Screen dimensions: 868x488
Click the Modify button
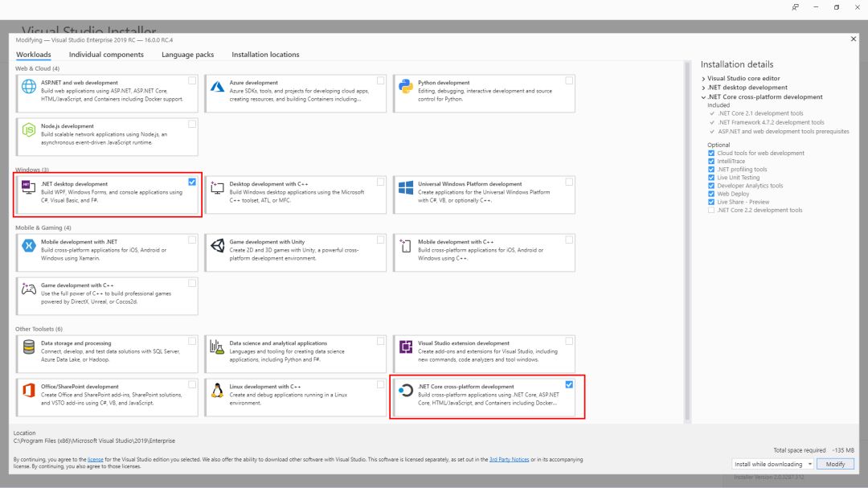[835, 464]
